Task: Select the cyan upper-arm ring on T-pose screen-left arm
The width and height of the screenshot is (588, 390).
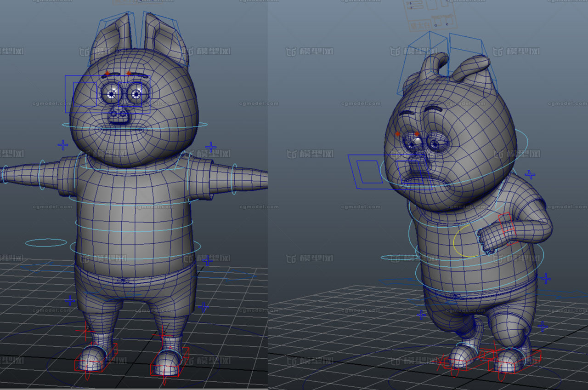Action: (x=42, y=175)
